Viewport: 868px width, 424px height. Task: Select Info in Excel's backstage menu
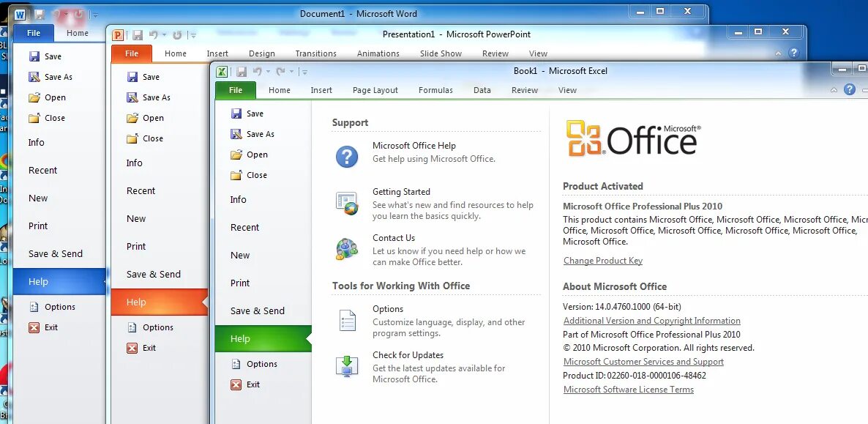point(239,199)
